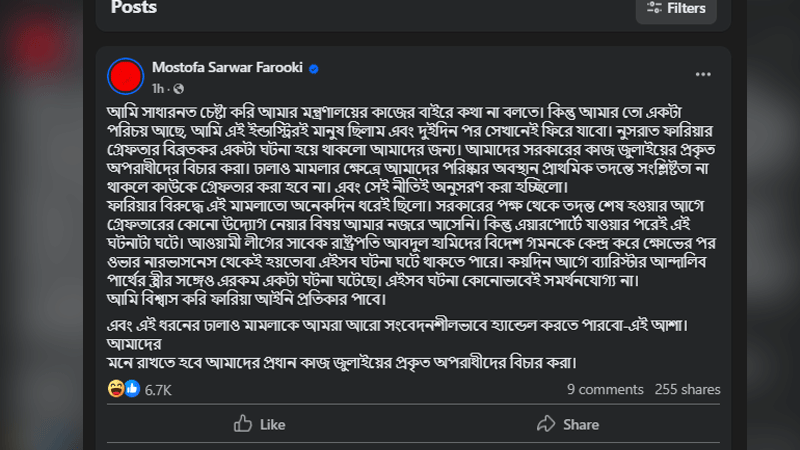800x450 pixels.
Task: Click the blue thumbs-up reaction icon
Action: tap(131, 389)
